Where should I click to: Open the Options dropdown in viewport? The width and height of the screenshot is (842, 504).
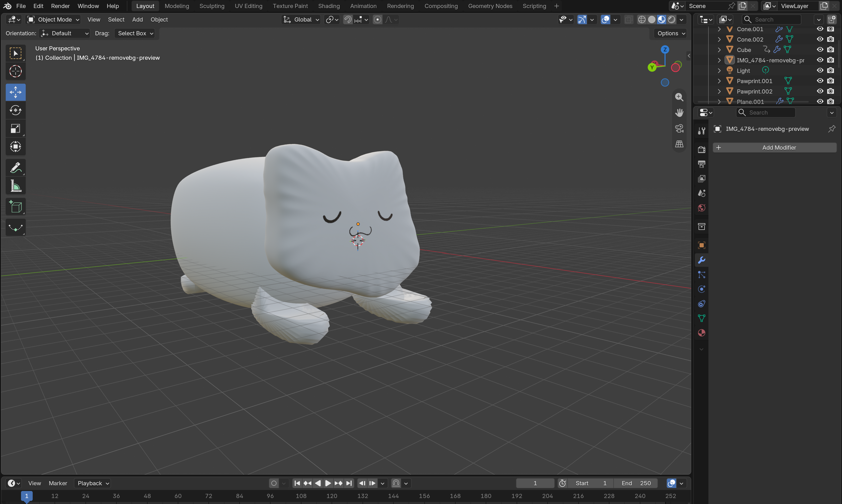click(670, 33)
